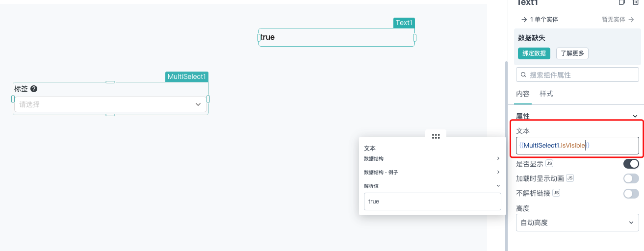Click the JS icon next to 不解析链接
644x251 pixels.
coord(556,193)
